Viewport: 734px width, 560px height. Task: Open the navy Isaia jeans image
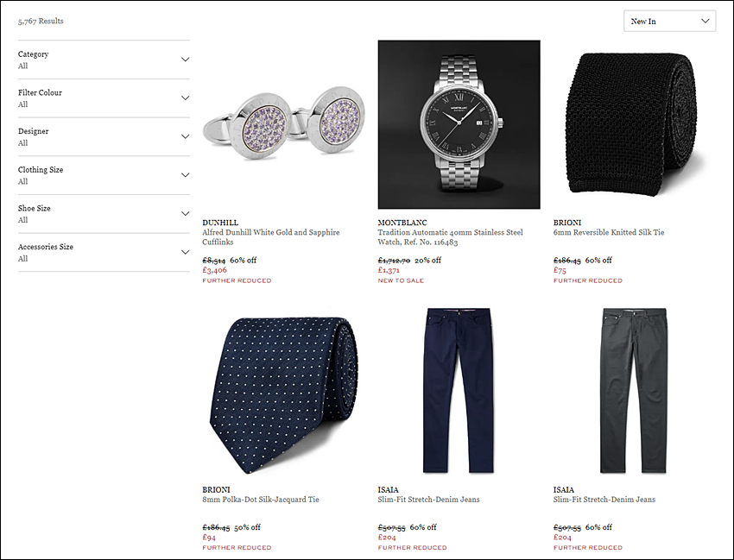(x=459, y=392)
